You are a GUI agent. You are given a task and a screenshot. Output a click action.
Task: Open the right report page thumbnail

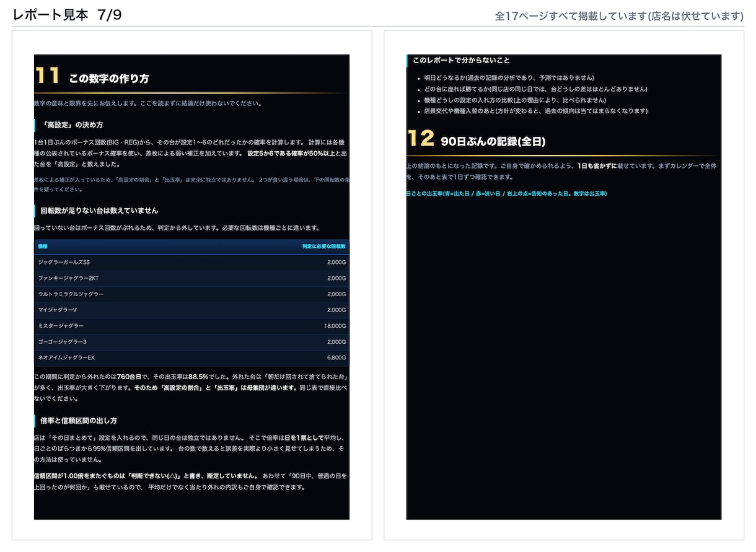(x=564, y=287)
